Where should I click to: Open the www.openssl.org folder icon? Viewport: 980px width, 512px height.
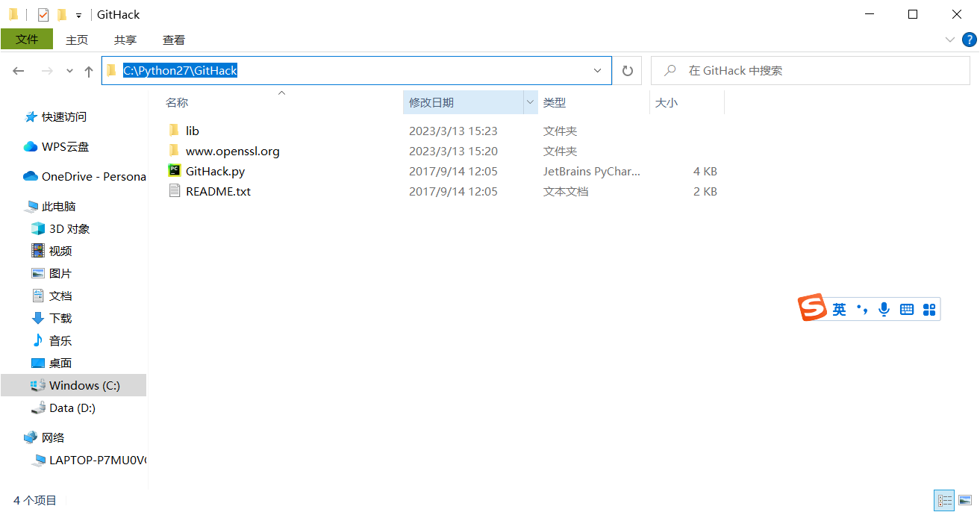click(174, 151)
